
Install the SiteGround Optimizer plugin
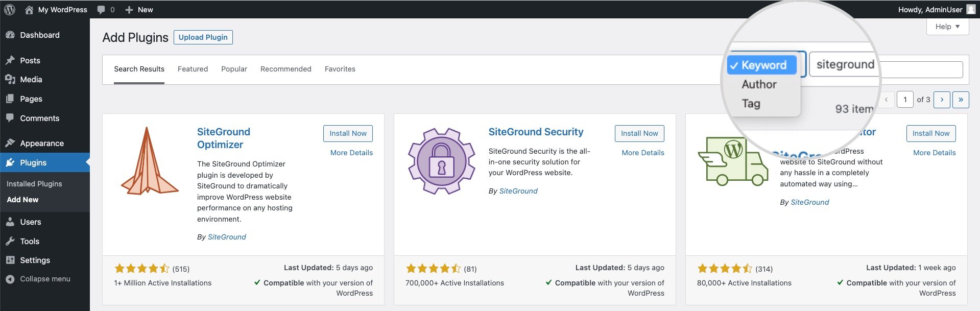[x=348, y=133]
